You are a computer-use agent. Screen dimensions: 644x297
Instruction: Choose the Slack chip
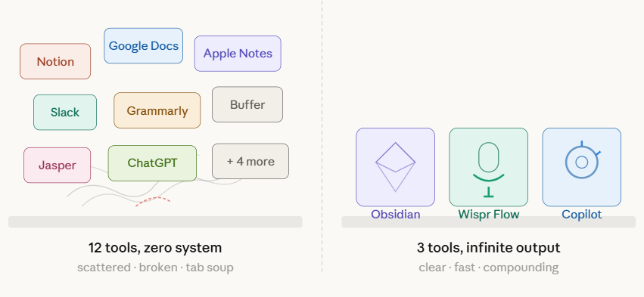65,113
